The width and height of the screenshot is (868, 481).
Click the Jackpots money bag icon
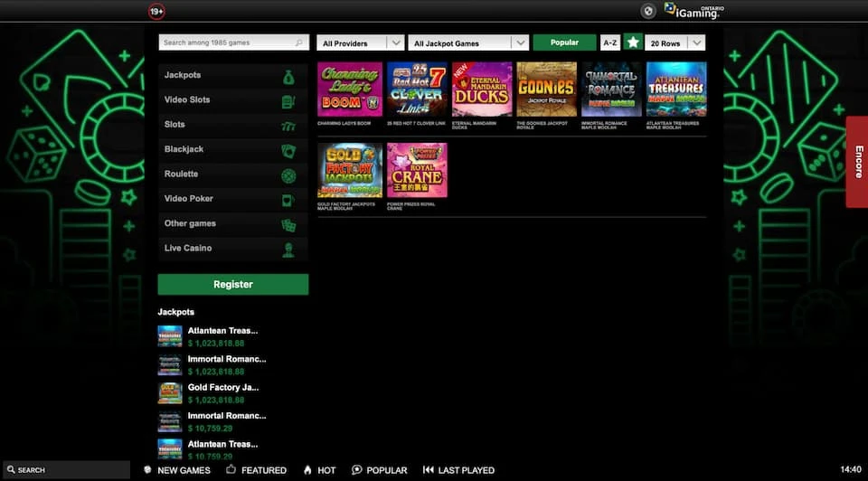(x=288, y=77)
